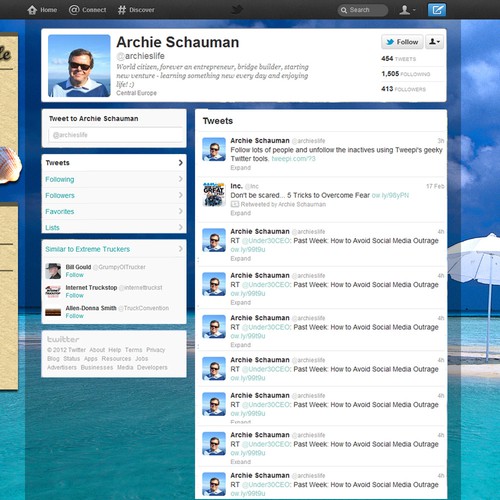Open the Apps footer link
500x500 pixels.
(91, 359)
